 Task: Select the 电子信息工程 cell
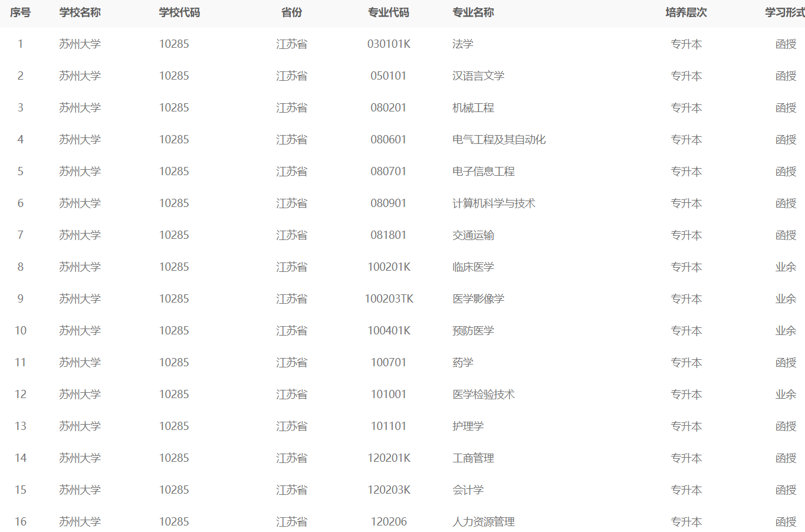[484, 172]
